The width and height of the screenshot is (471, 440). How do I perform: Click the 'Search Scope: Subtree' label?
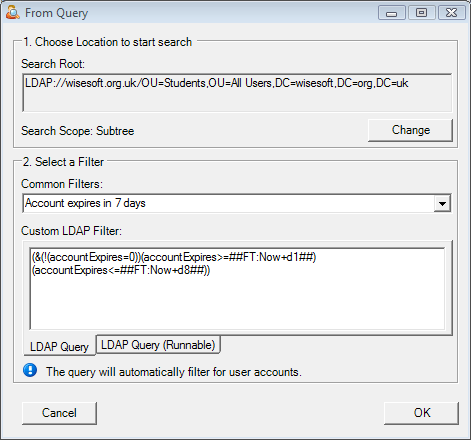[x=78, y=131]
